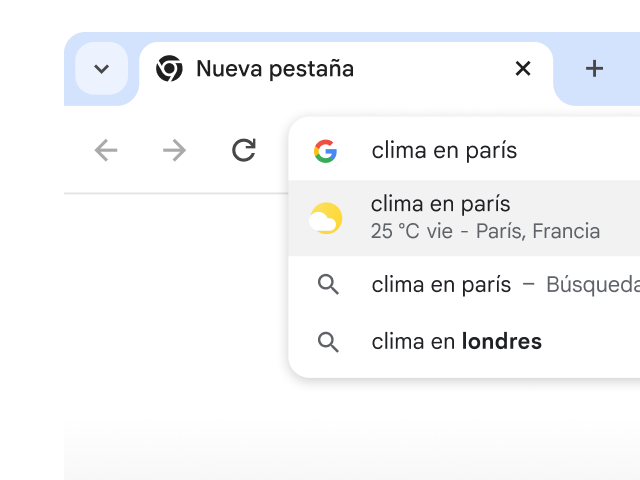This screenshot has height=480, width=640.
Task: Reload the current page
Action: [243, 150]
